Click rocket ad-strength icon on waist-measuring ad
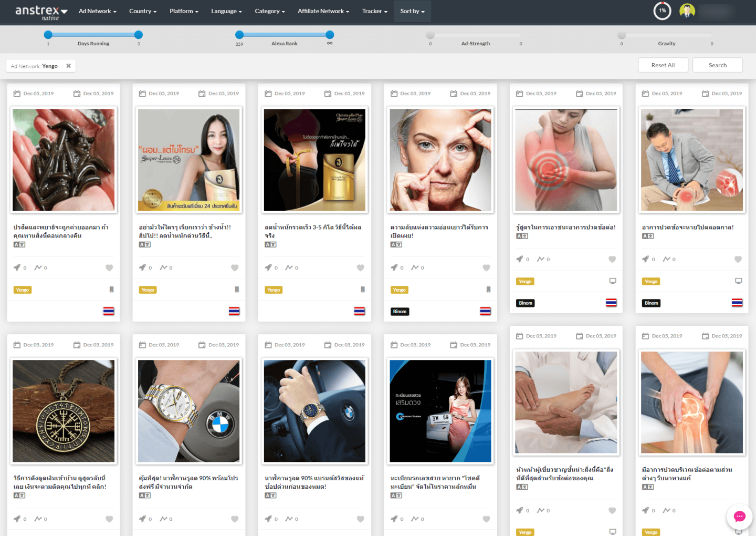This screenshot has width=756, height=536. point(268,268)
